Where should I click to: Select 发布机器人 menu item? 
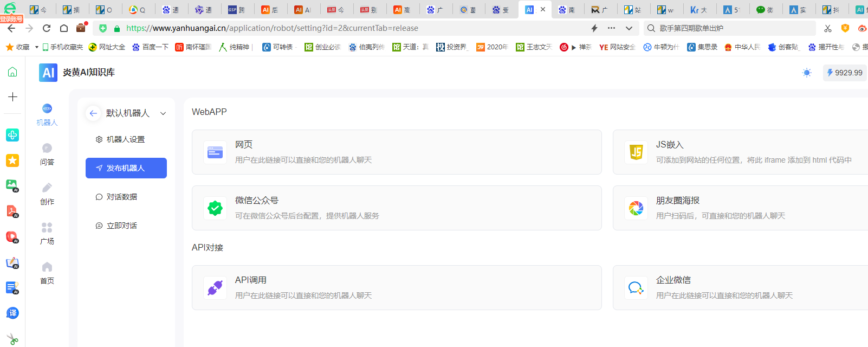point(126,168)
